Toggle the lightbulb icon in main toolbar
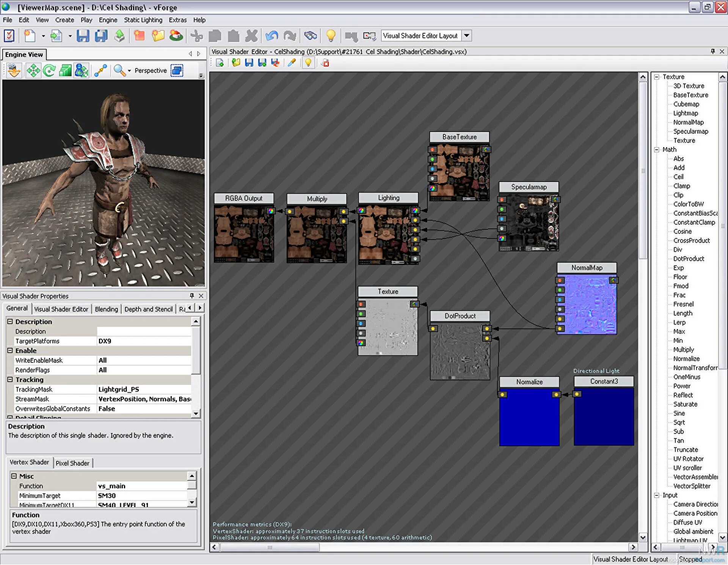This screenshot has width=728, height=565. click(331, 36)
